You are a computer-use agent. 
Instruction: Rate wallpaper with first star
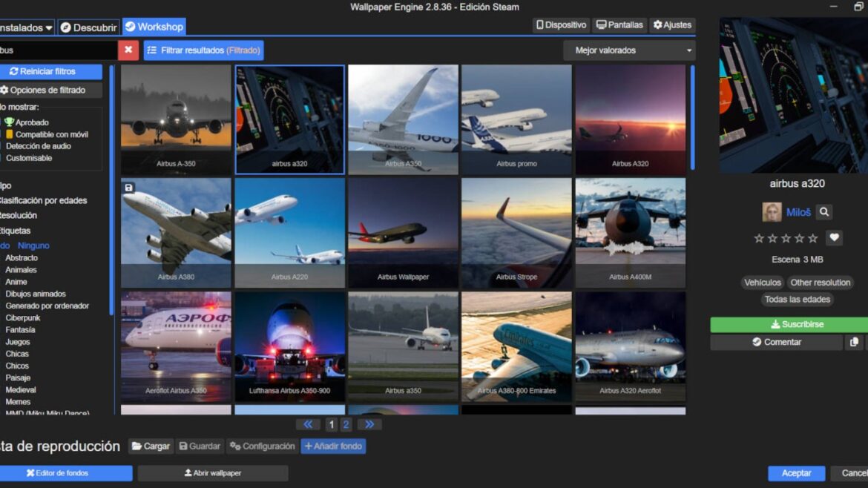(x=759, y=239)
